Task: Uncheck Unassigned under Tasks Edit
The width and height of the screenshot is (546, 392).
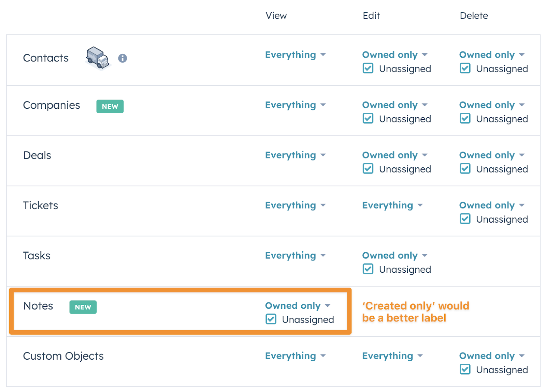Action: tap(368, 269)
